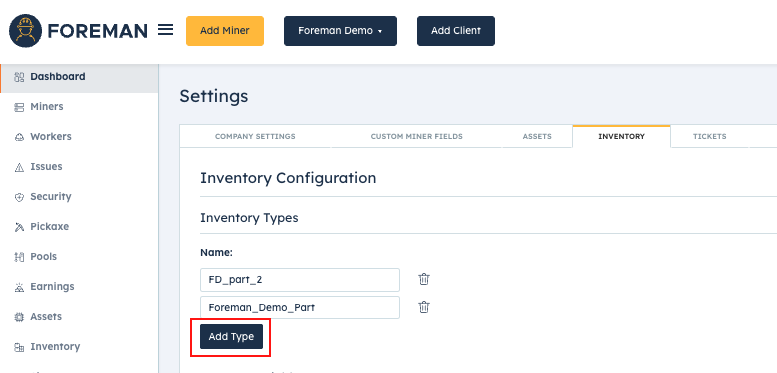Focus the Foreman_Demo_Part name field
Viewport: 777px width, 373px height.
click(x=300, y=308)
